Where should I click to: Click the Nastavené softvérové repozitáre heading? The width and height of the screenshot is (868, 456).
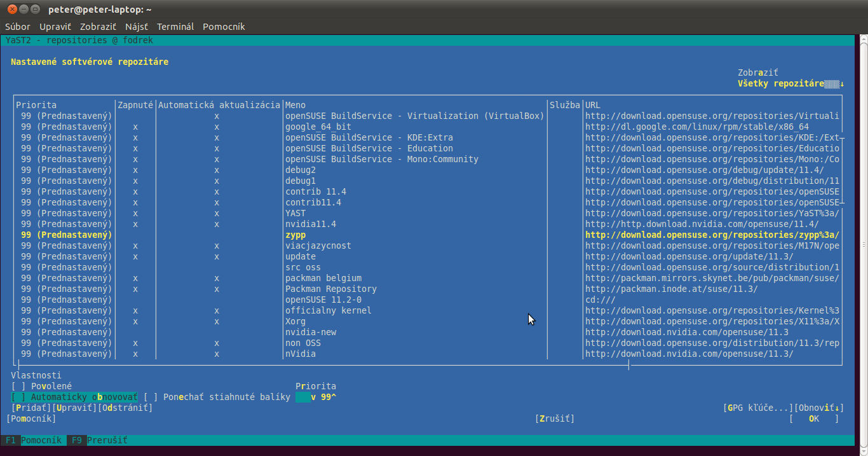[x=90, y=62]
